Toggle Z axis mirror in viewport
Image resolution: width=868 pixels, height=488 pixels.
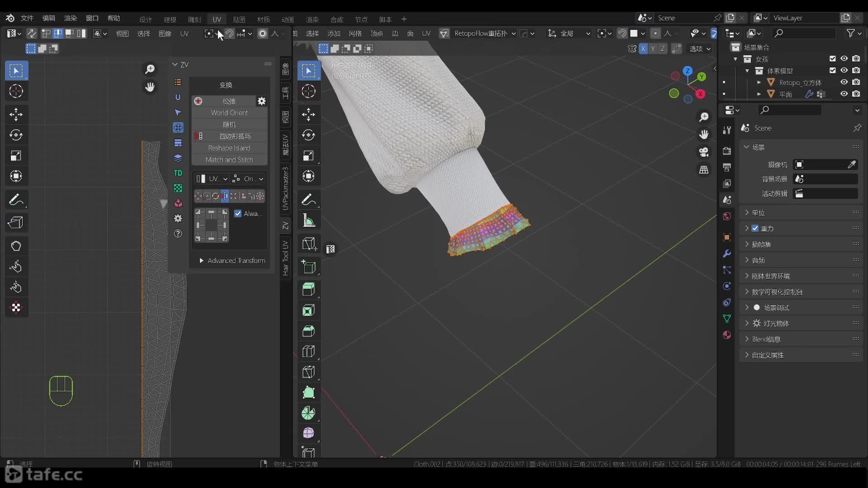click(x=663, y=49)
